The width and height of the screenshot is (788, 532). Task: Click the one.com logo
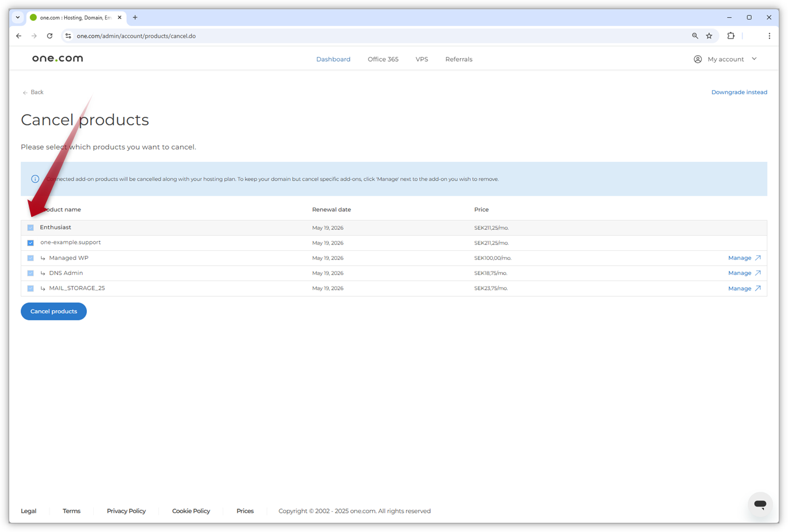point(57,58)
